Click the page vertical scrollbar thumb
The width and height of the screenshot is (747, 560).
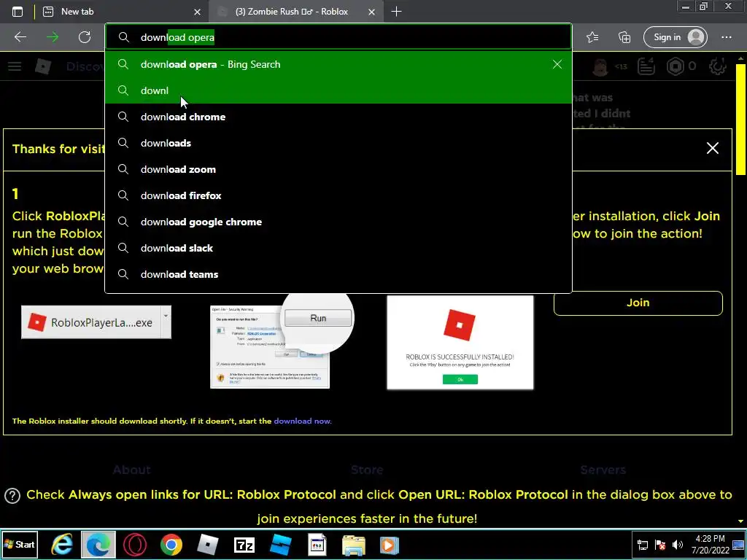[740, 120]
